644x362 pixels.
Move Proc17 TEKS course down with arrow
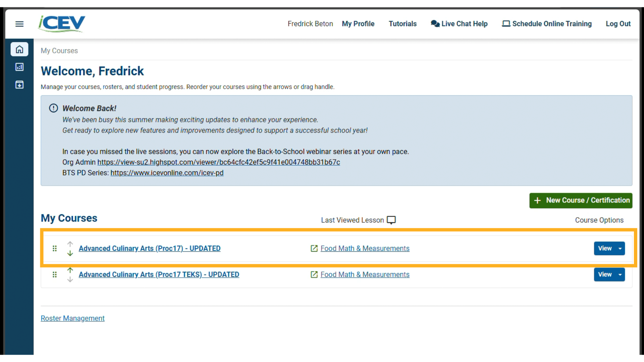click(70, 280)
